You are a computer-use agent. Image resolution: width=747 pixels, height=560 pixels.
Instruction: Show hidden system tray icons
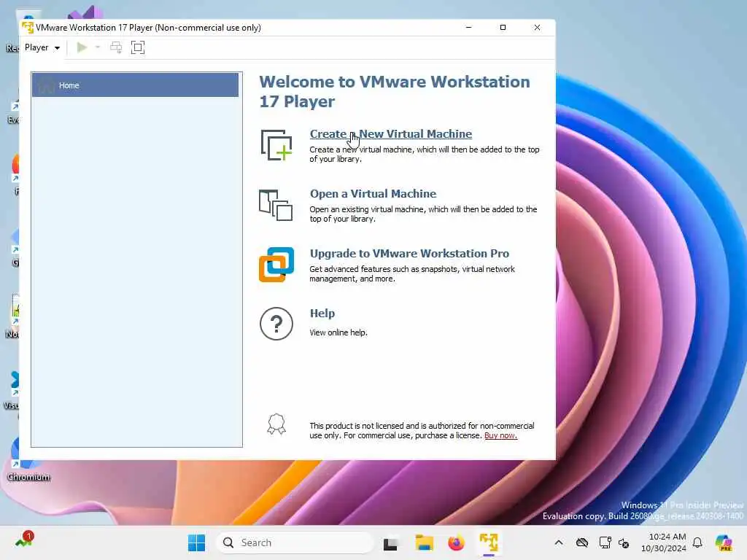(x=559, y=542)
